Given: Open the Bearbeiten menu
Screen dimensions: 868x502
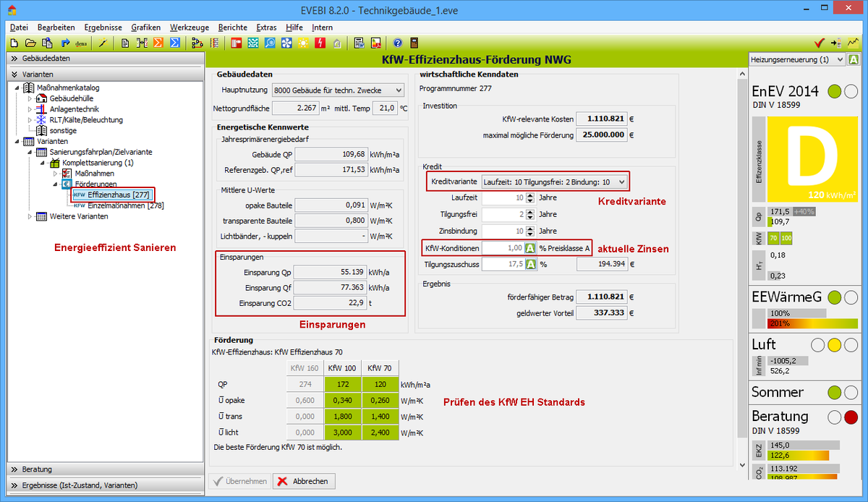Looking at the screenshot, I should (x=56, y=27).
